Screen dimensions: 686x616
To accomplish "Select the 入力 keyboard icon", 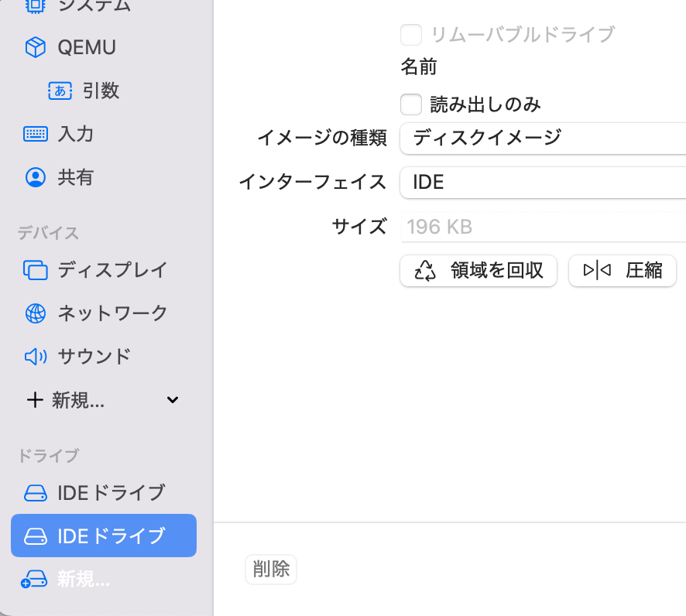I will (36, 134).
